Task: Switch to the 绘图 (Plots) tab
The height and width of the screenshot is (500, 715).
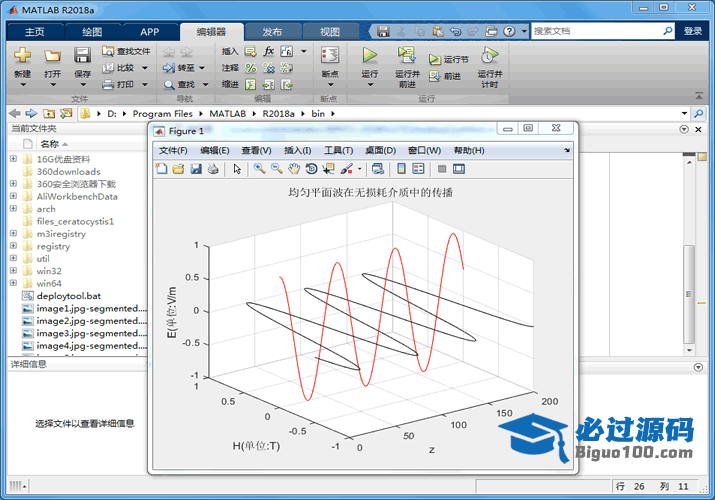Action: [x=92, y=32]
